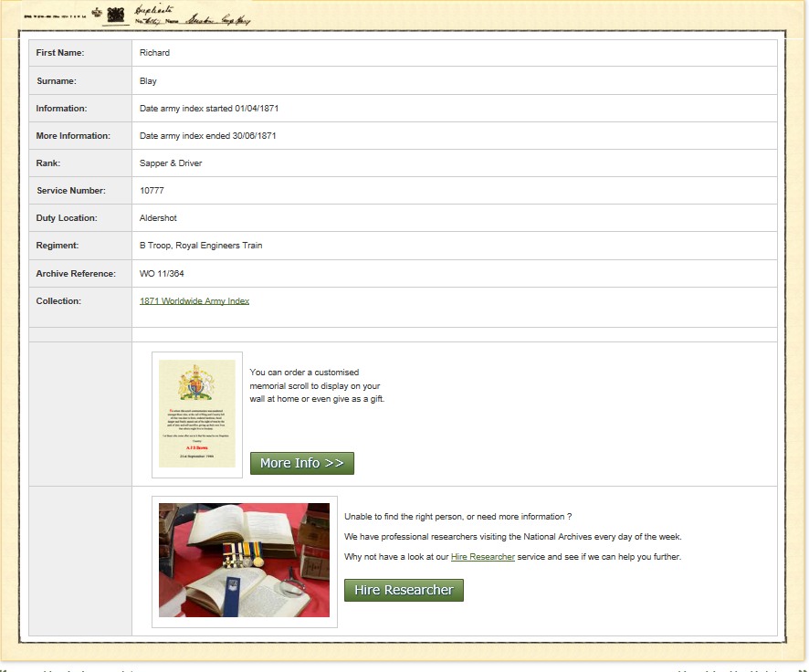Screen dimensions: 809x672
Task: Click the regiment B Troop, Royal Engineers Train
Action: pyautogui.click(x=201, y=246)
